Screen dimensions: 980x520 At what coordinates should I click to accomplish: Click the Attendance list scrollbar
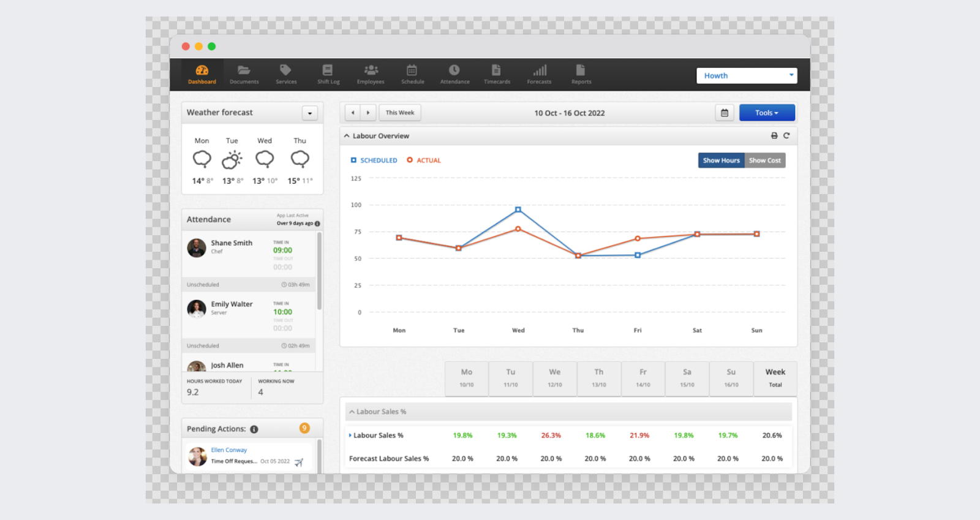click(319, 271)
